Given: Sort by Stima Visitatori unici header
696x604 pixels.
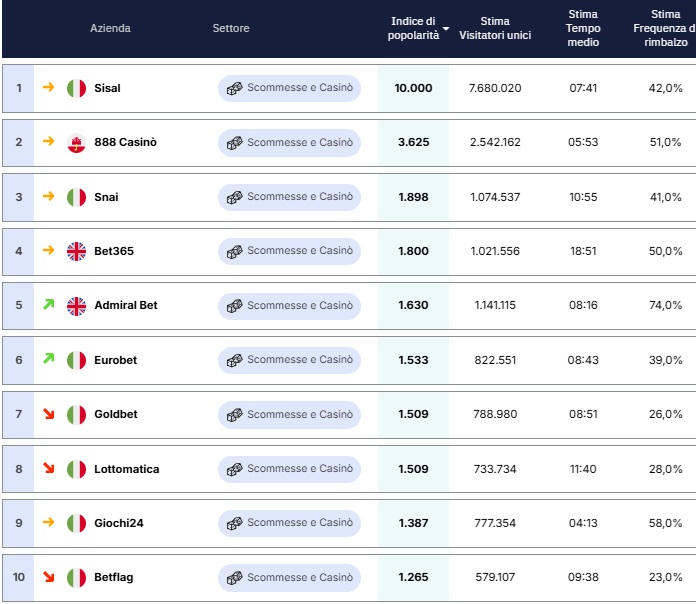Looking at the screenshot, I should click(x=495, y=28).
